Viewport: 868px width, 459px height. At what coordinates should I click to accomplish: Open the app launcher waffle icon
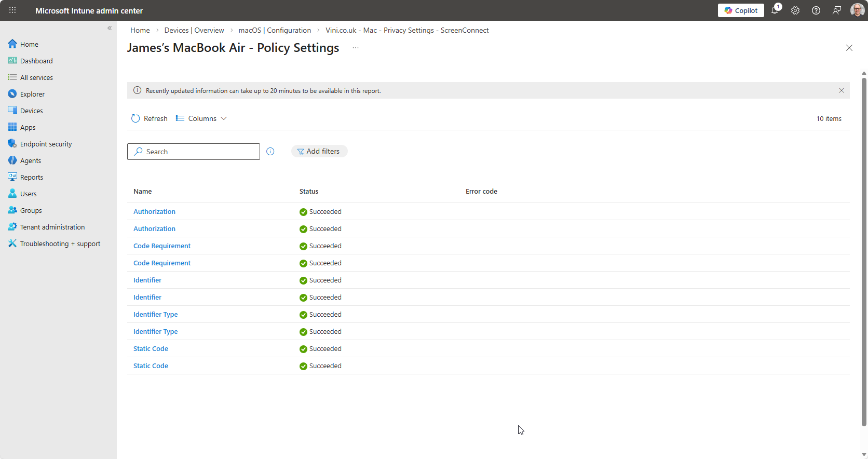[x=12, y=10]
